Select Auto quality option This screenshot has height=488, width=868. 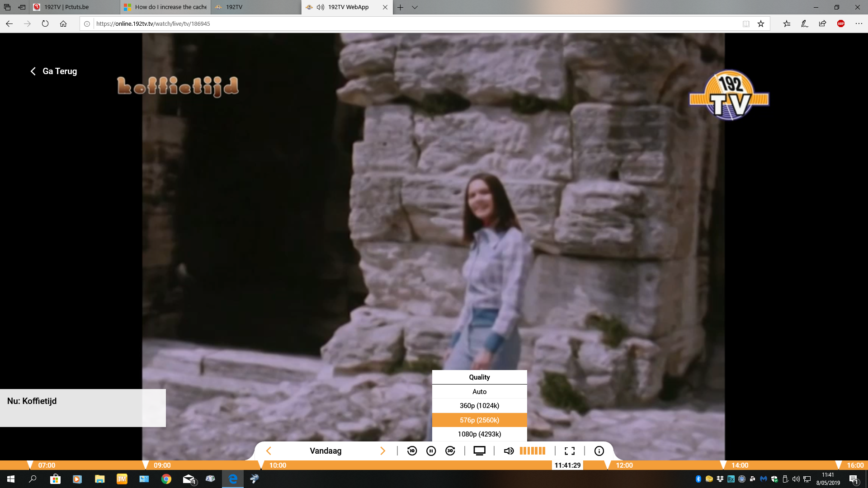(x=479, y=392)
